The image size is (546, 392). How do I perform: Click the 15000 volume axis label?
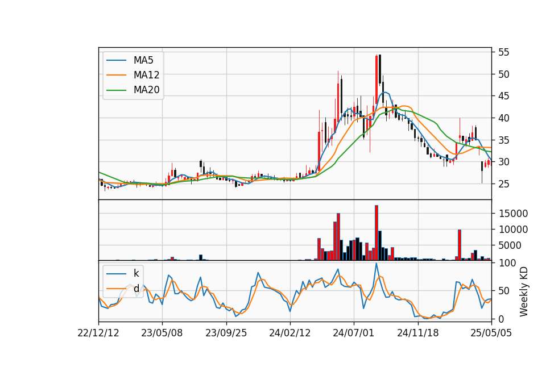click(513, 214)
